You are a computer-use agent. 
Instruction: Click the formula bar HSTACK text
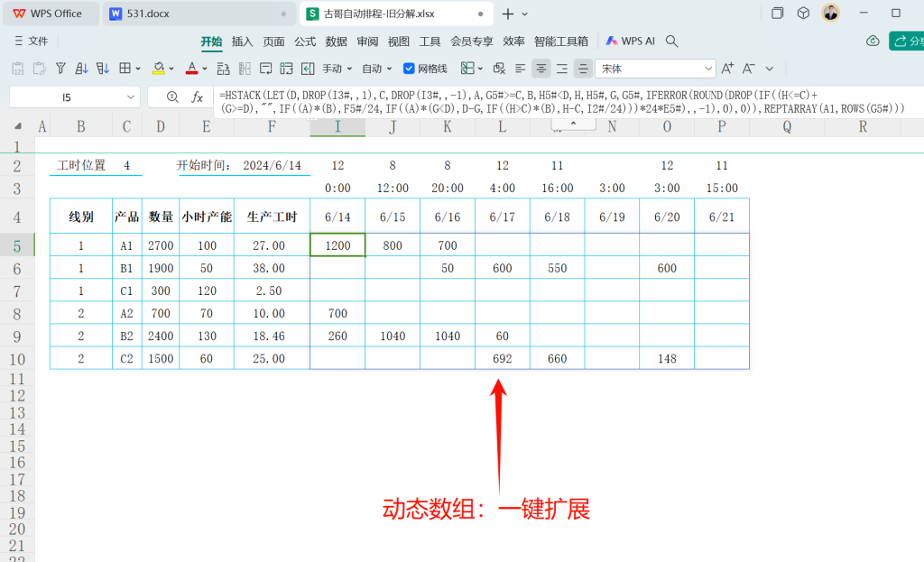(562, 102)
